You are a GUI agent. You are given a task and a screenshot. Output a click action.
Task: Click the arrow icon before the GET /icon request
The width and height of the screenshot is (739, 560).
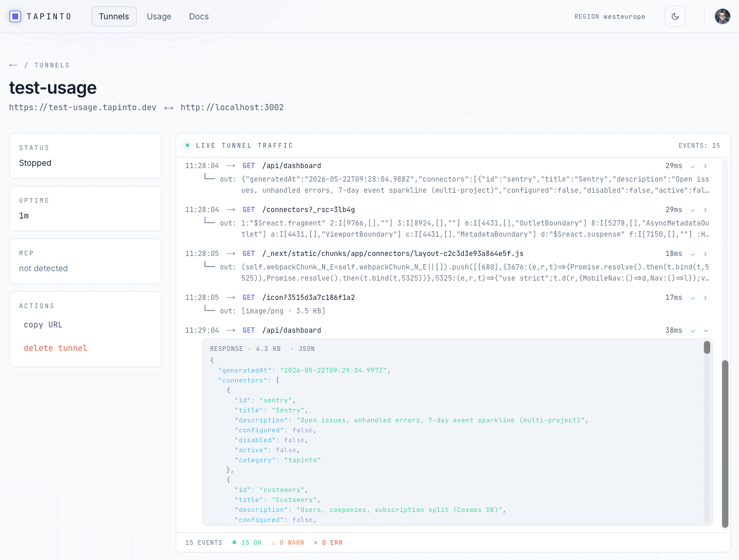pyautogui.click(x=231, y=298)
